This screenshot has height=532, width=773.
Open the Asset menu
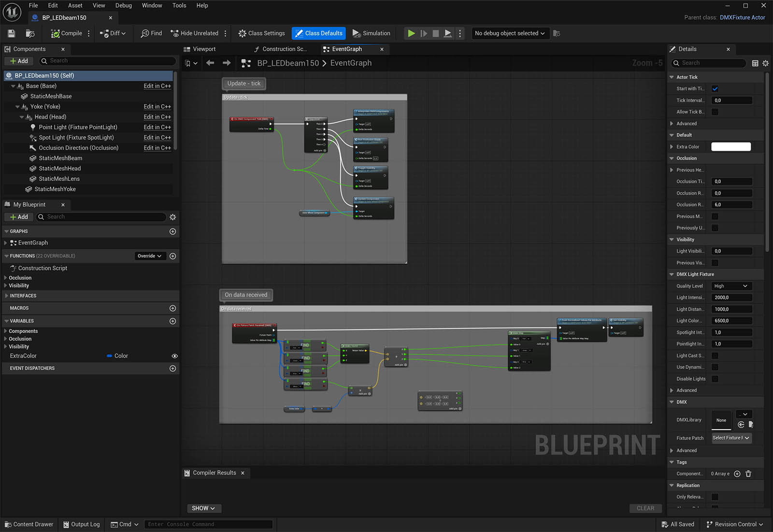tap(75, 5)
